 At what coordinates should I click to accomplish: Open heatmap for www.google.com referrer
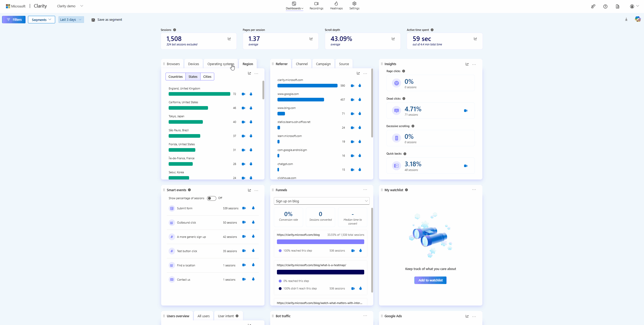360,100
